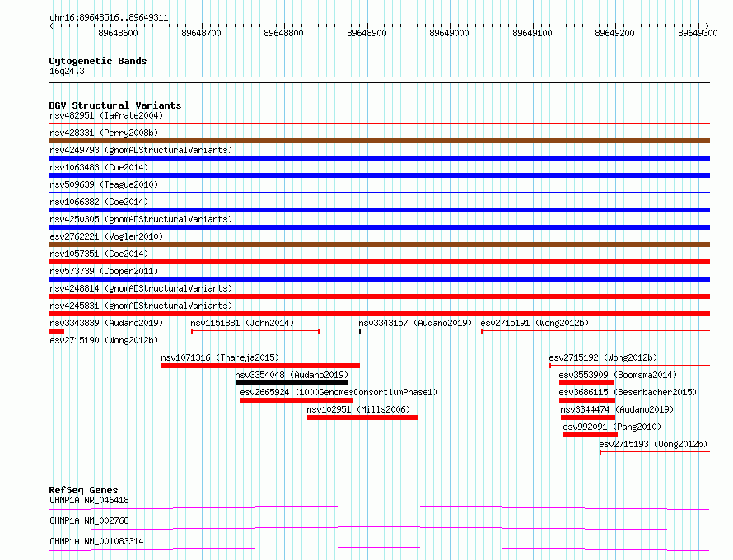The height and width of the screenshot is (560, 733).
Task: Click the DGV Structural Variants track heading
Action: click(x=115, y=105)
